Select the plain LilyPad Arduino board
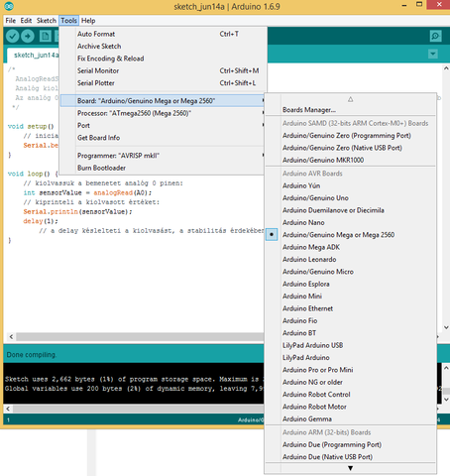Image resolution: width=450 pixels, height=476 pixels. tap(351, 357)
